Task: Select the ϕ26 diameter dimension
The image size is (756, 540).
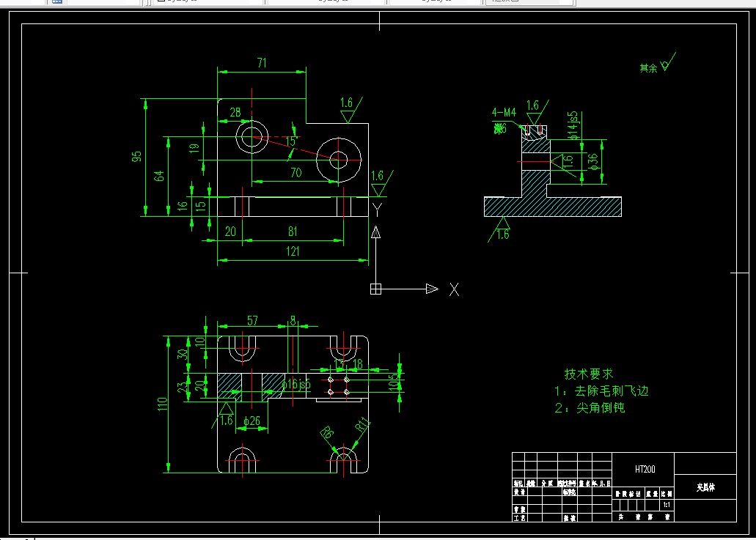Action: point(252,421)
